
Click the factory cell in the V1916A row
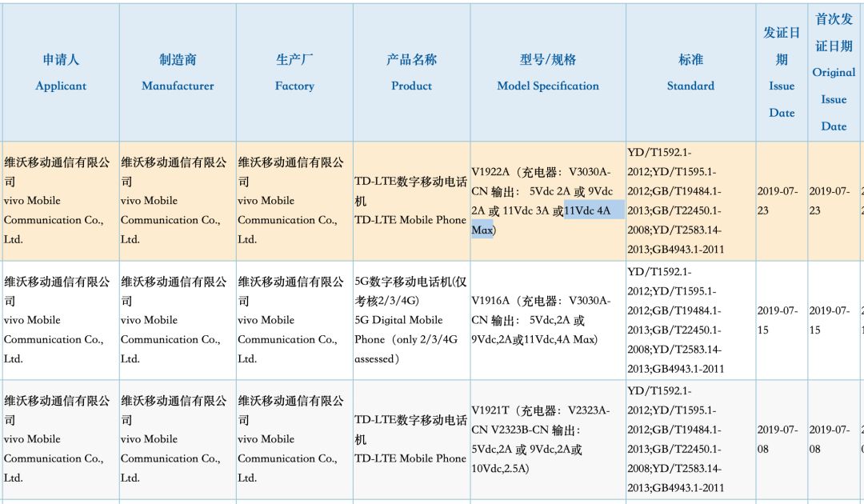coord(294,320)
